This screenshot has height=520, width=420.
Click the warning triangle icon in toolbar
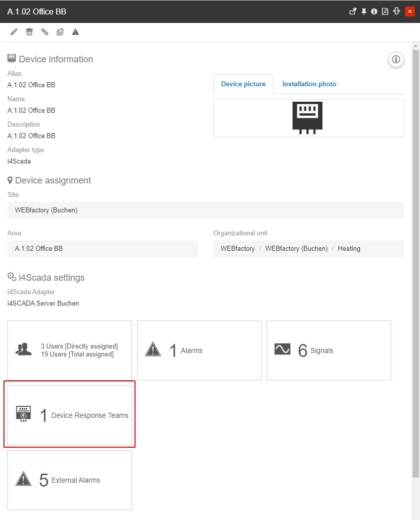[76, 32]
